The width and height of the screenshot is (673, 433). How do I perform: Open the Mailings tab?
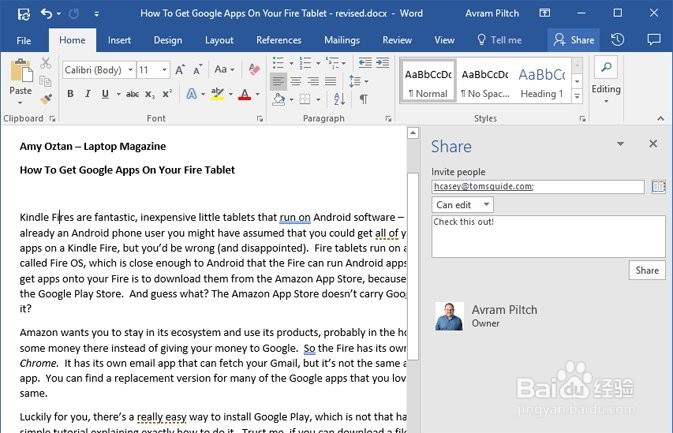(342, 40)
